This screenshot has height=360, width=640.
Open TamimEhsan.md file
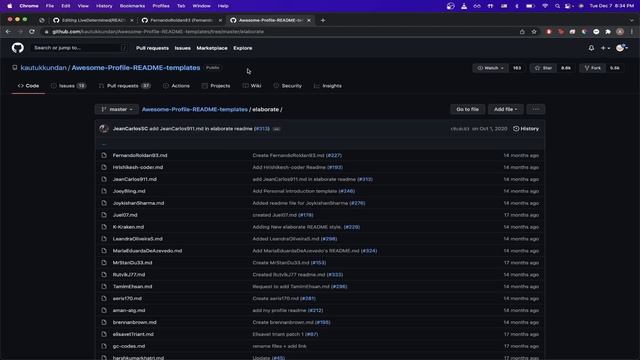(132, 287)
